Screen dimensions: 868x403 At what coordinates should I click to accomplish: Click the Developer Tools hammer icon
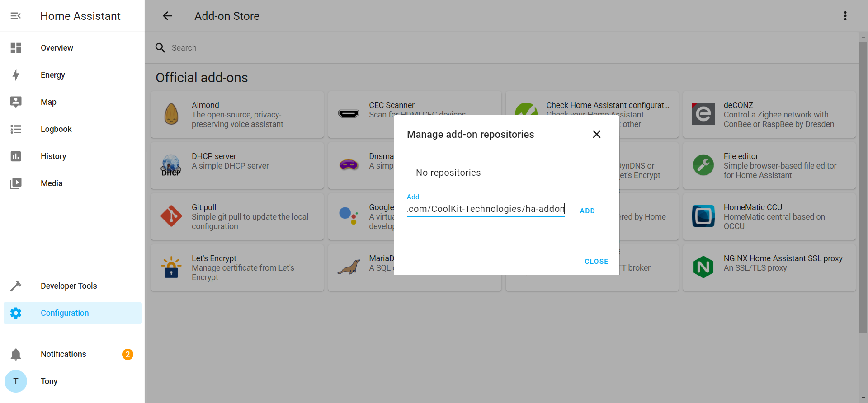16,286
